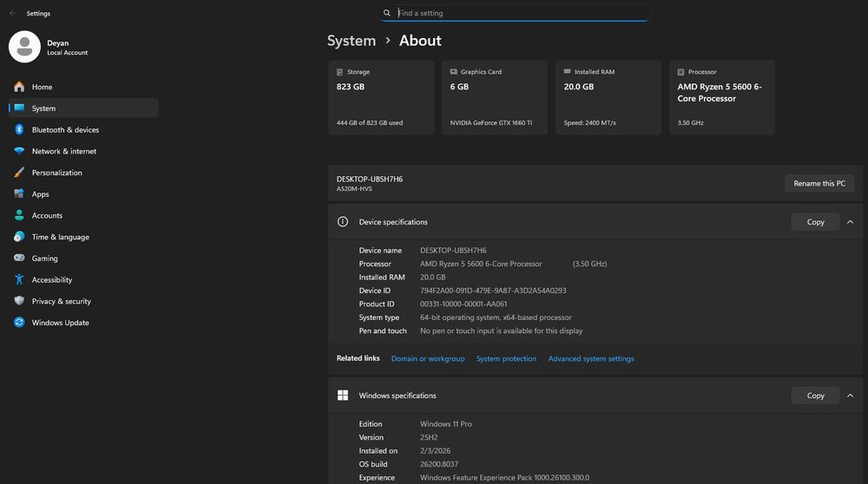The height and width of the screenshot is (484, 868).
Task: Open the Advanced system settings link
Action: pyautogui.click(x=590, y=358)
